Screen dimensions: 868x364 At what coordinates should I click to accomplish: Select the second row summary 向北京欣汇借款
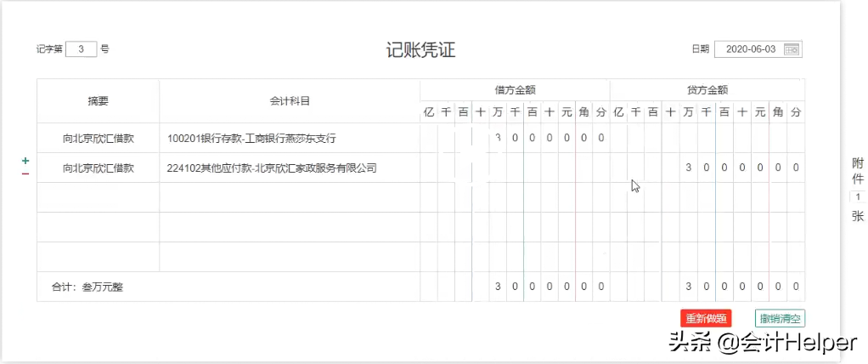tap(98, 168)
